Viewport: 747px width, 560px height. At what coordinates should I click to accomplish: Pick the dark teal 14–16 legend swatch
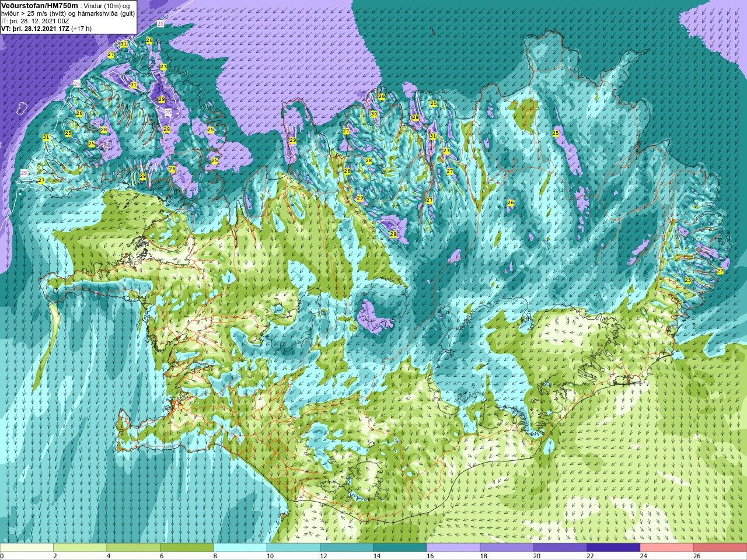[x=400, y=548]
